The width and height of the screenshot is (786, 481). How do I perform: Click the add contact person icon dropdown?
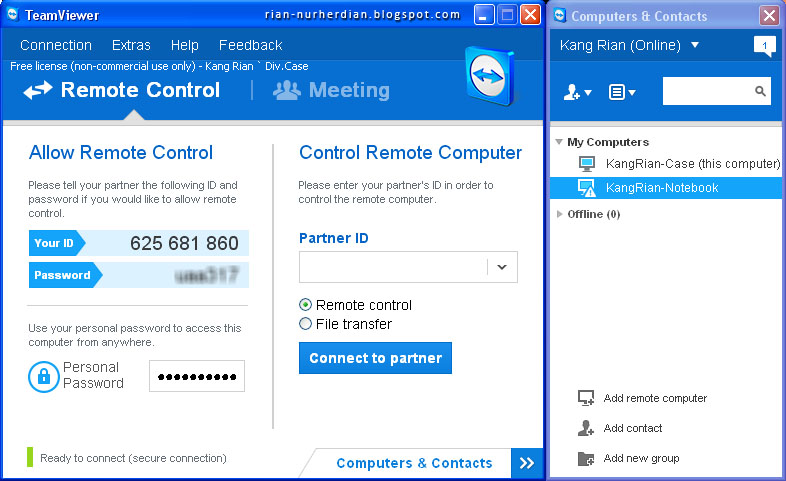[577, 92]
